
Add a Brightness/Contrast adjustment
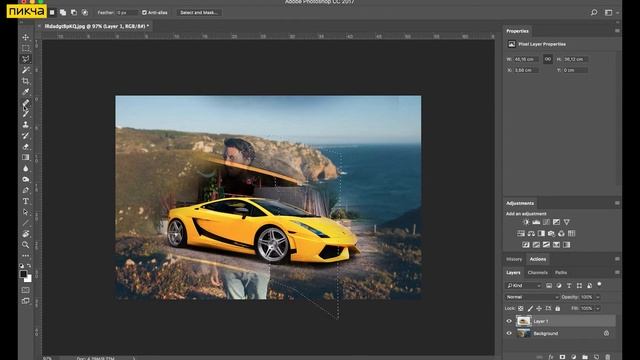point(526,222)
